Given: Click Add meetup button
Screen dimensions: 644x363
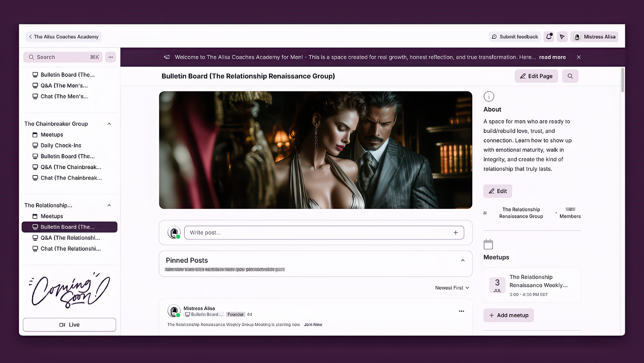Looking at the screenshot, I should [x=508, y=315].
